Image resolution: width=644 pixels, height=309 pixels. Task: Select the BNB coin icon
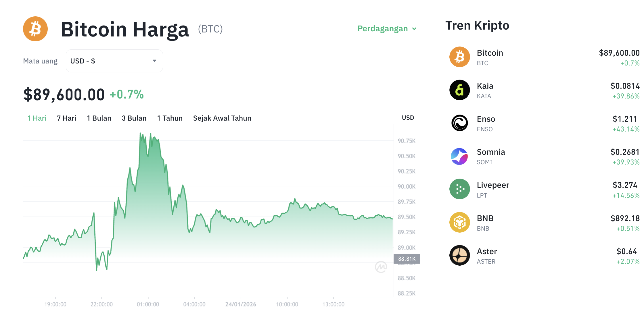[x=459, y=222]
